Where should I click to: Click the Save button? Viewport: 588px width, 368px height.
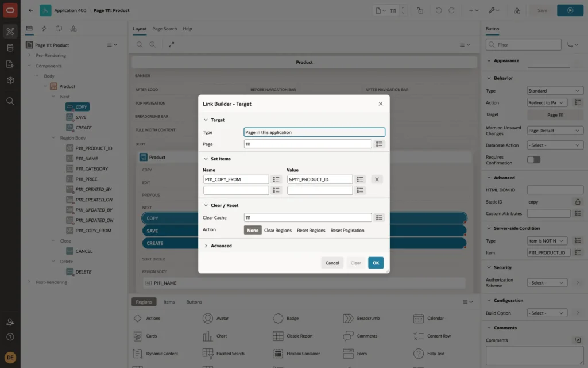(x=542, y=10)
